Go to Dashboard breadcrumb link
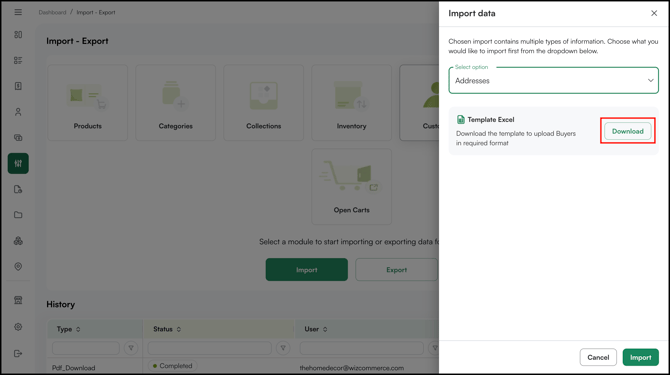The height and width of the screenshot is (375, 670). point(52,12)
